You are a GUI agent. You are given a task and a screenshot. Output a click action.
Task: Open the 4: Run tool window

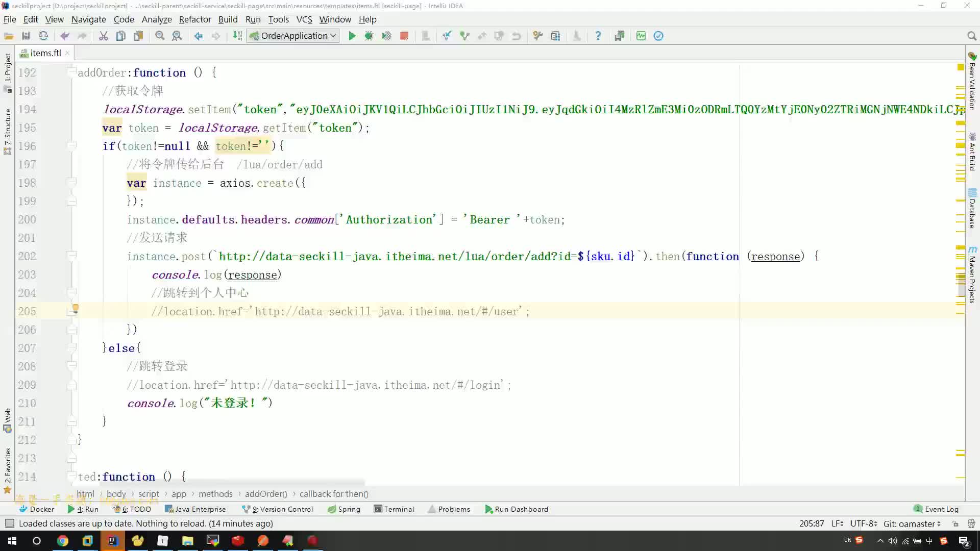(83, 509)
